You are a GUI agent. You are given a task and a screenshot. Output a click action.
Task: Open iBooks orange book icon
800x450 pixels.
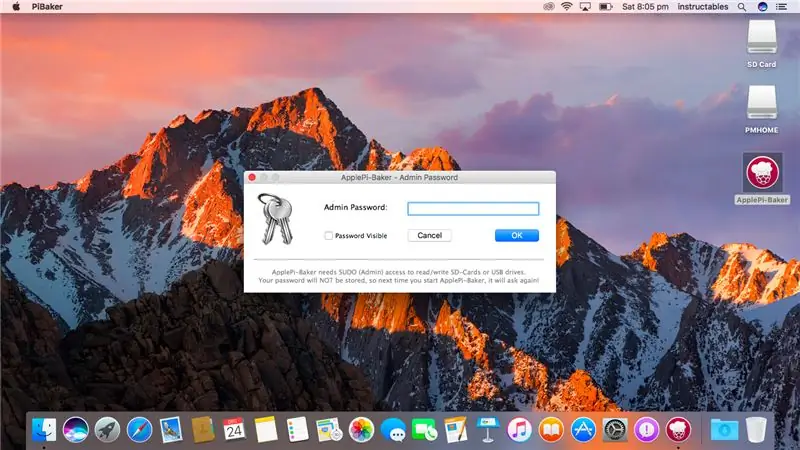[x=551, y=430]
